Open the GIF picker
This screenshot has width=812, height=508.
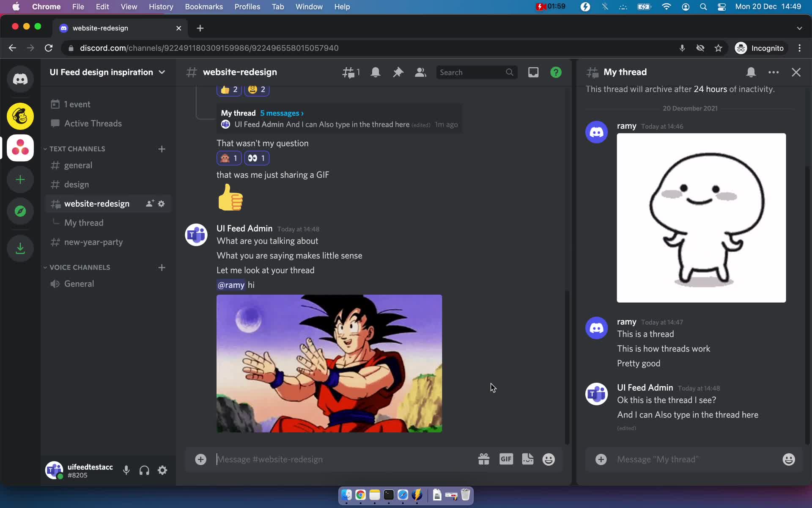coord(506,459)
